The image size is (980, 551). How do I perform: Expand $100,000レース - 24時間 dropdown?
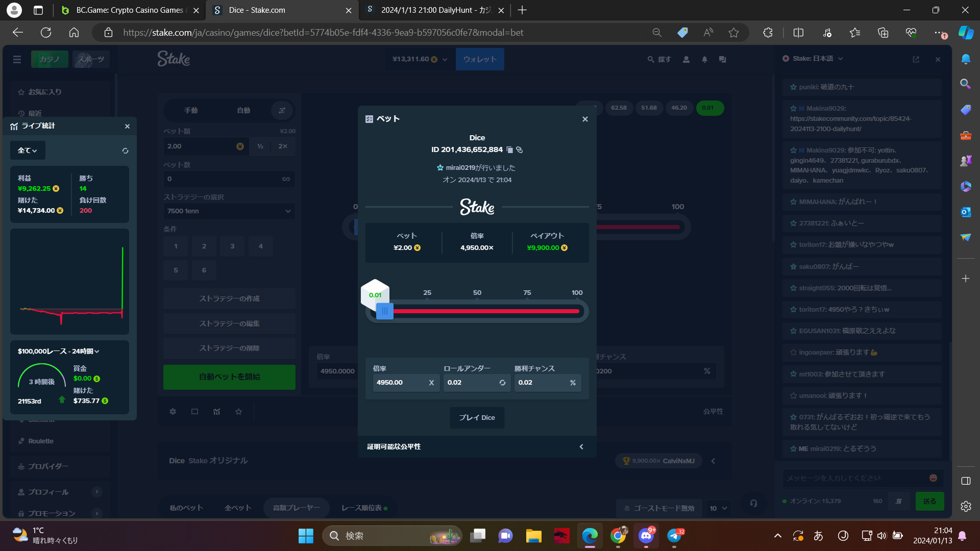[59, 351]
